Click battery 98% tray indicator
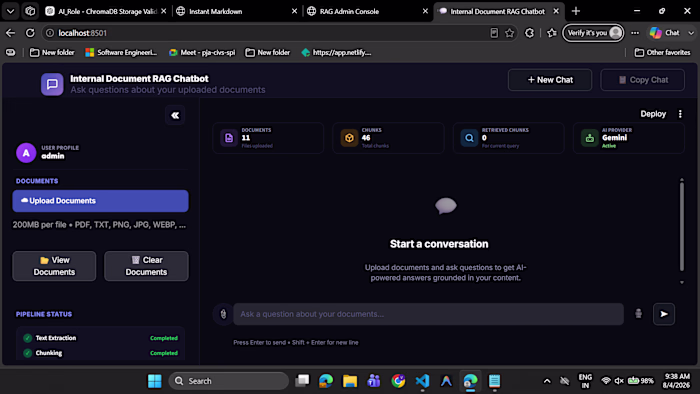 (641, 381)
